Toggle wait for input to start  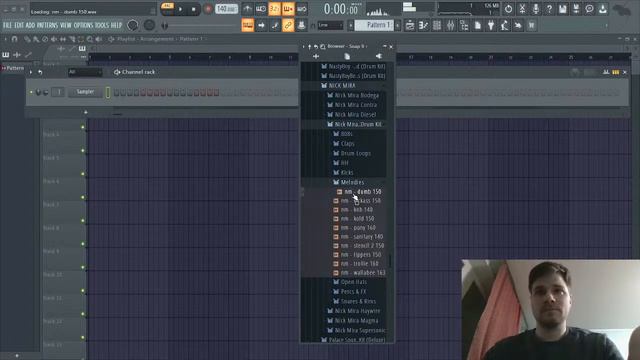(x=261, y=9)
